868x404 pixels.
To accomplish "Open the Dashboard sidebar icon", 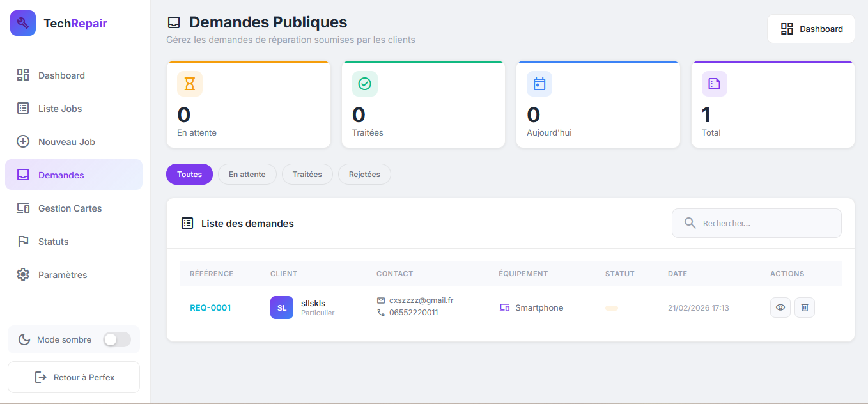I will pos(23,75).
